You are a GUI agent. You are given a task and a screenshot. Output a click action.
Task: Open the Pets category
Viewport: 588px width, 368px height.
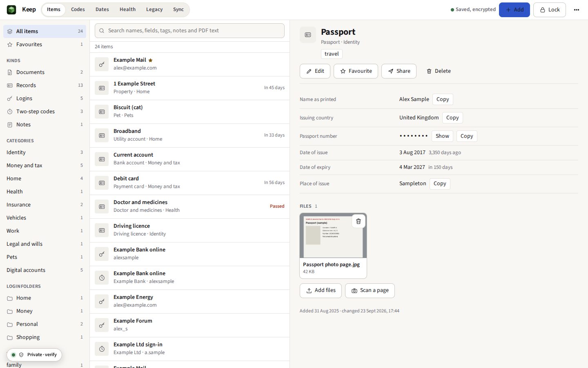pos(45,257)
